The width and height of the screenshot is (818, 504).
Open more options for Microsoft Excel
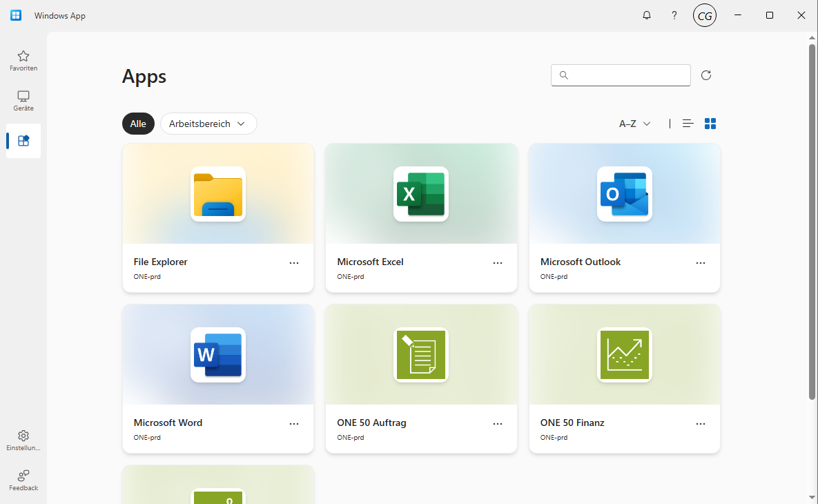pos(498,263)
